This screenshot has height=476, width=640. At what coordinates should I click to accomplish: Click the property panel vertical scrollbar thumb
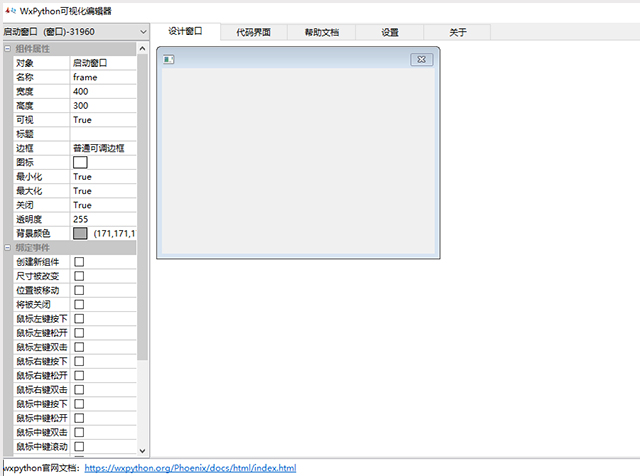point(142,207)
